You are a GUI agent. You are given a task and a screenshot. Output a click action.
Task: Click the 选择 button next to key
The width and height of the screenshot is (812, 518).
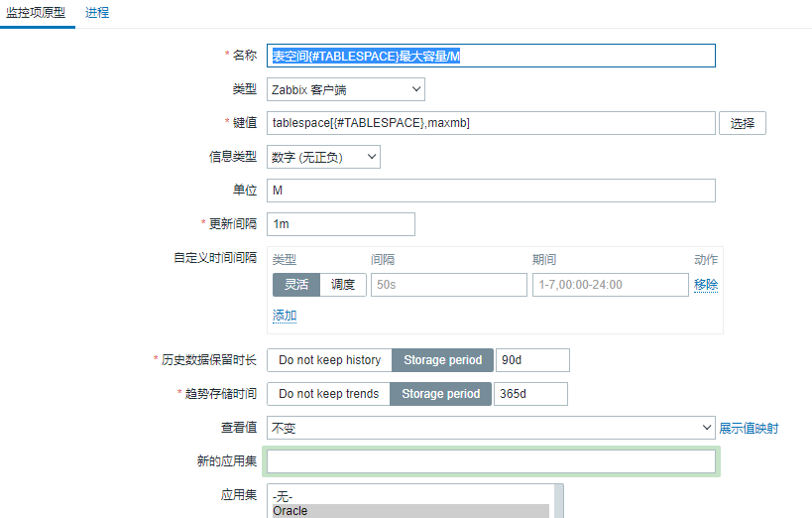[742, 123]
